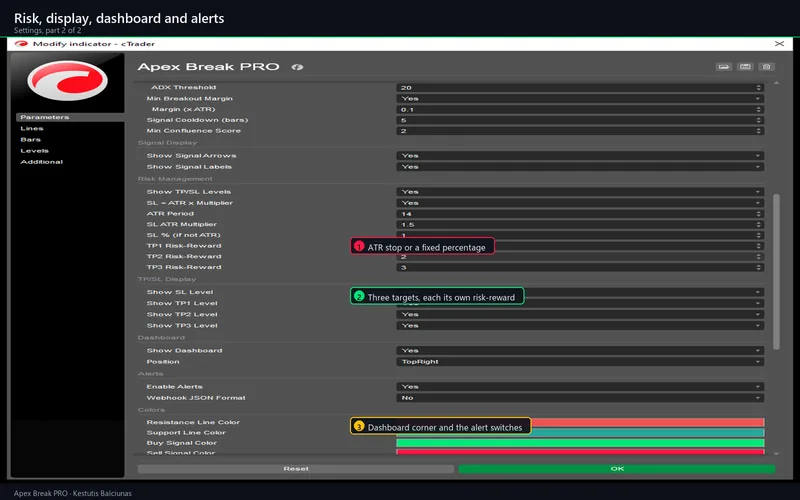
Task: Click the Alerts section header
Action: click(151, 374)
